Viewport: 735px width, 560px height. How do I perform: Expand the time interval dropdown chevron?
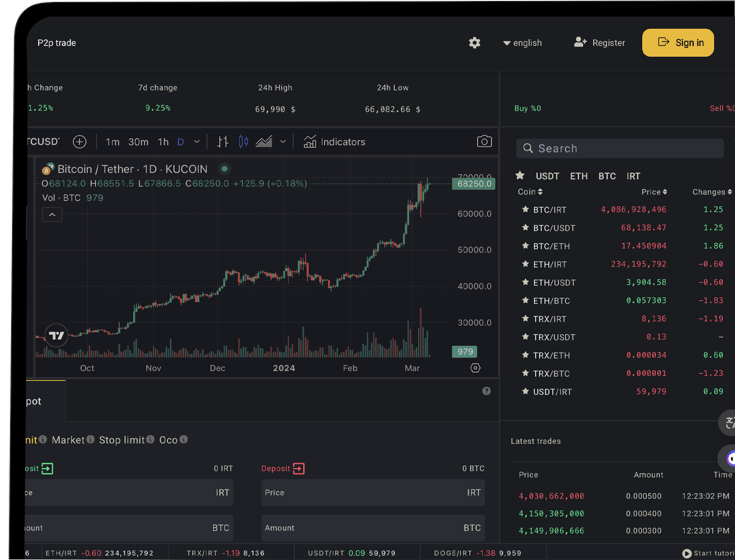click(x=197, y=142)
